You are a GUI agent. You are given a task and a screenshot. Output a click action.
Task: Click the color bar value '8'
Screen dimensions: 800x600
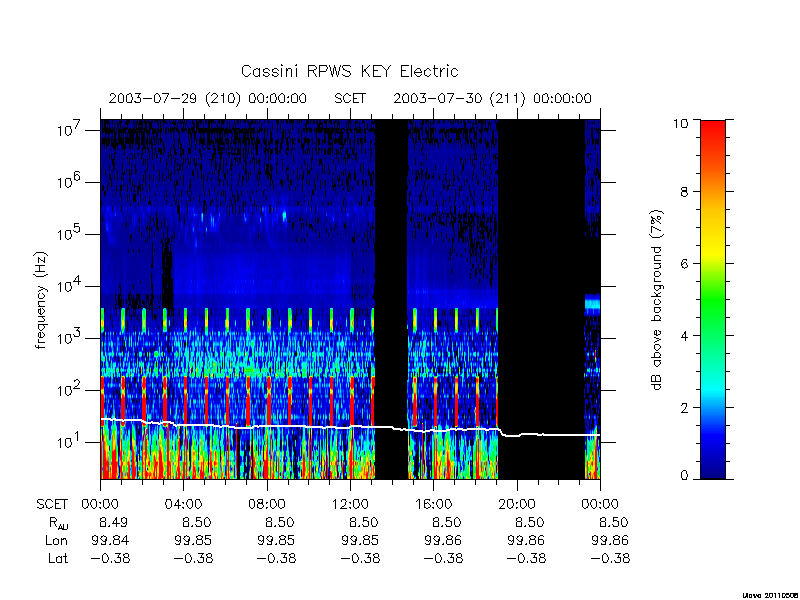(684, 192)
